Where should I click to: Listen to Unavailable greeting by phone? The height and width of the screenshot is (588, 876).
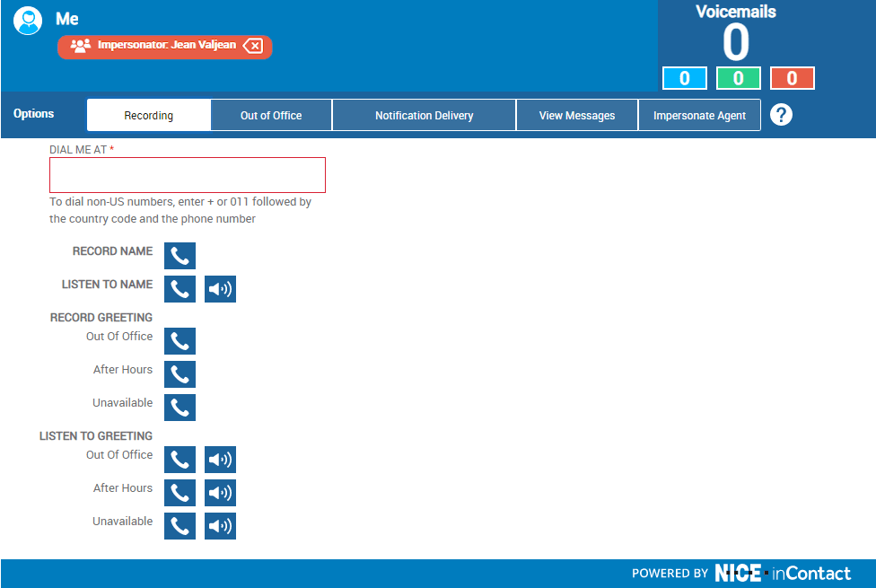pos(180,526)
